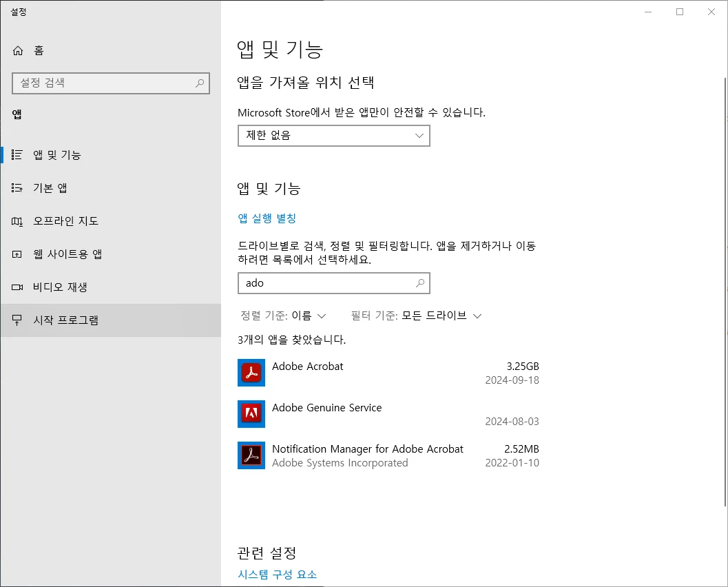Click the vertical scrollbar on the right
The image size is (728, 587).
(x=725, y=291)
